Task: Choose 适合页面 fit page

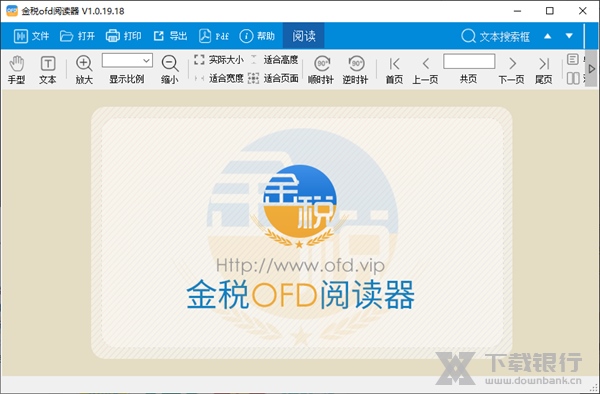Action: (273, 78)
